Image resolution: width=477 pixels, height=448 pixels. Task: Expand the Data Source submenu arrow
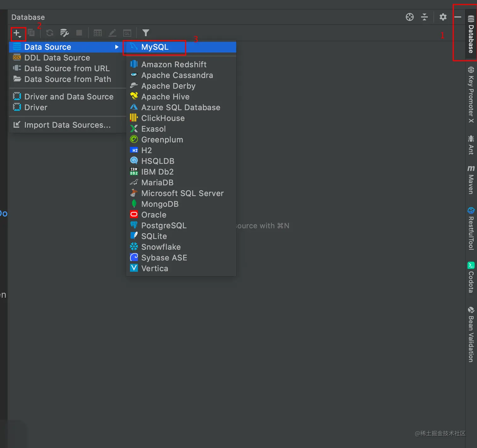click(117, 47)
